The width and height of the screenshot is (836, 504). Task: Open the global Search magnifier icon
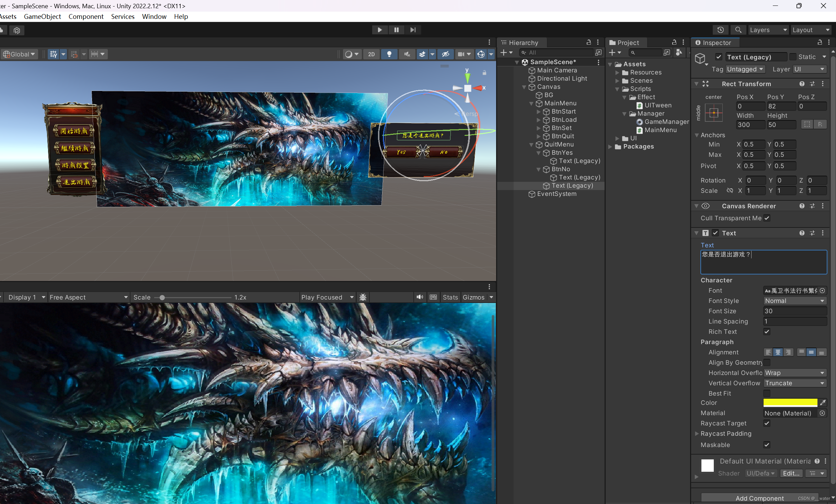(x=738, y=30)
